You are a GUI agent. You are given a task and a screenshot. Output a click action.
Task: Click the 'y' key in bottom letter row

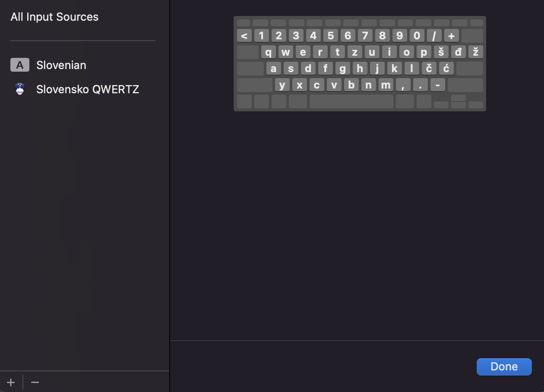(282, 85)
